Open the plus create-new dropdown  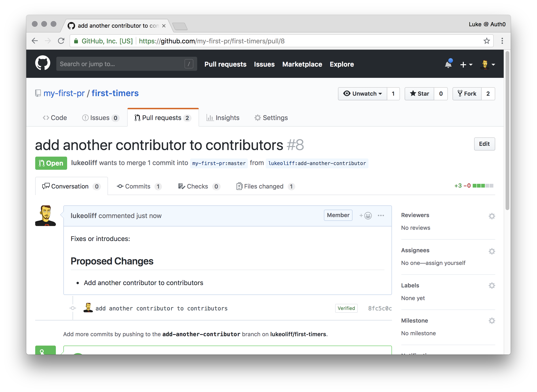(x=466, y=64)
